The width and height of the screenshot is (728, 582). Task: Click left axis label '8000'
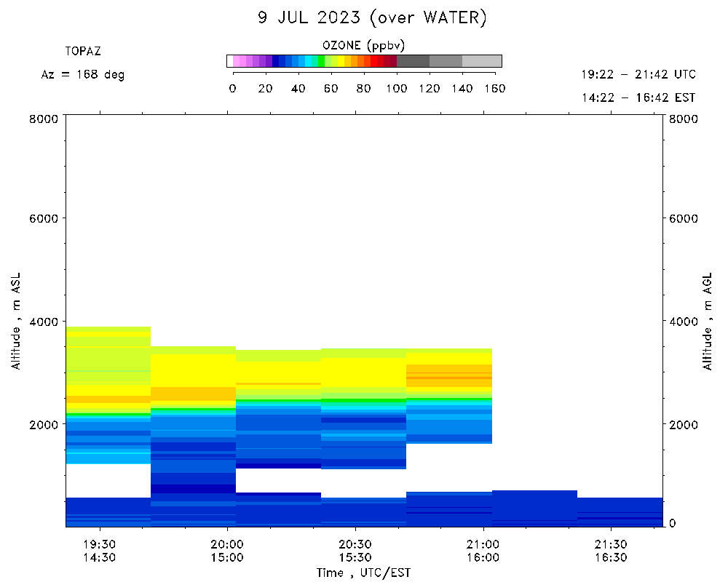(x=44, y=119)
